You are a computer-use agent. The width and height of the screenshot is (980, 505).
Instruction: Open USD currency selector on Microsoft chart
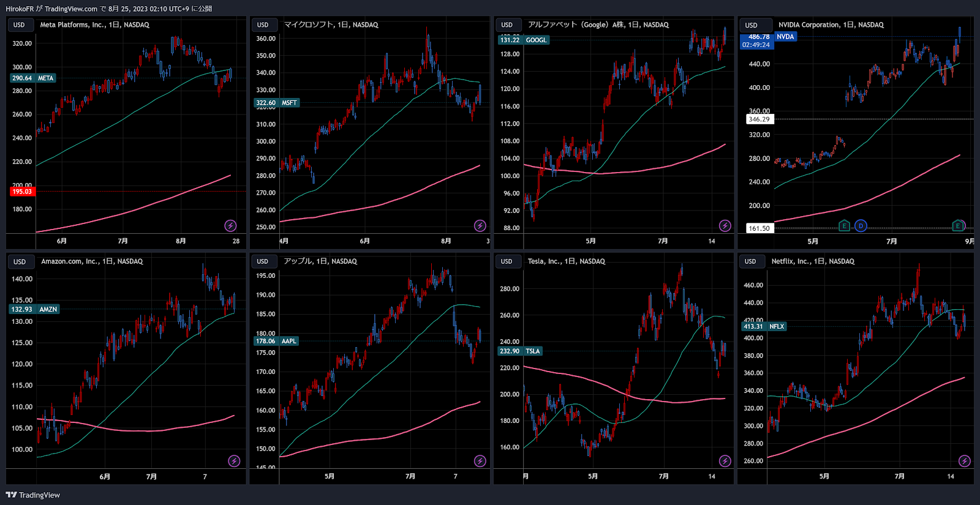tap(263, 25)
